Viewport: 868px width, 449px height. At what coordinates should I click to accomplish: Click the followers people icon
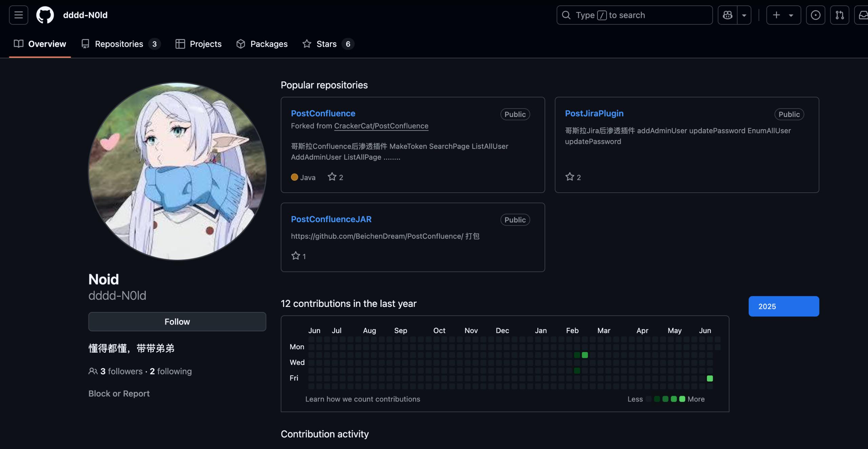coord(93,371)
